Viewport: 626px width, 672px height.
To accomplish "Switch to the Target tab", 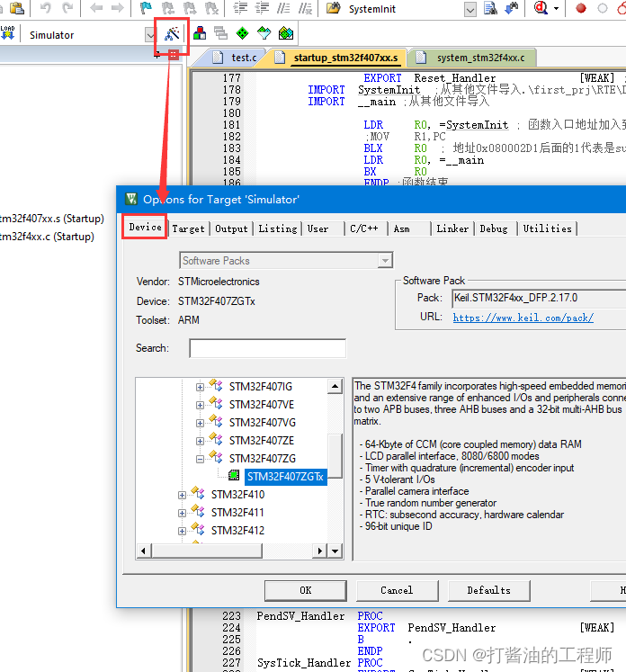I will (189, 228).
